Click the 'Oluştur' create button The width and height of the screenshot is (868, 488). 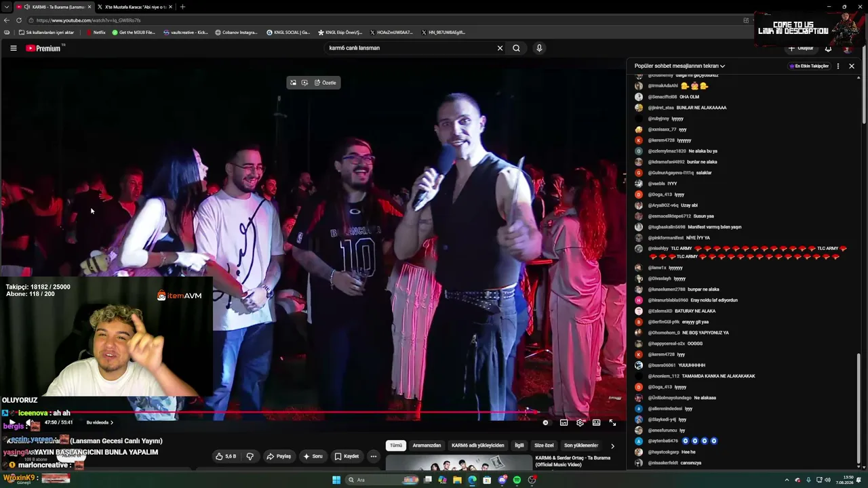tap(801, 48)
